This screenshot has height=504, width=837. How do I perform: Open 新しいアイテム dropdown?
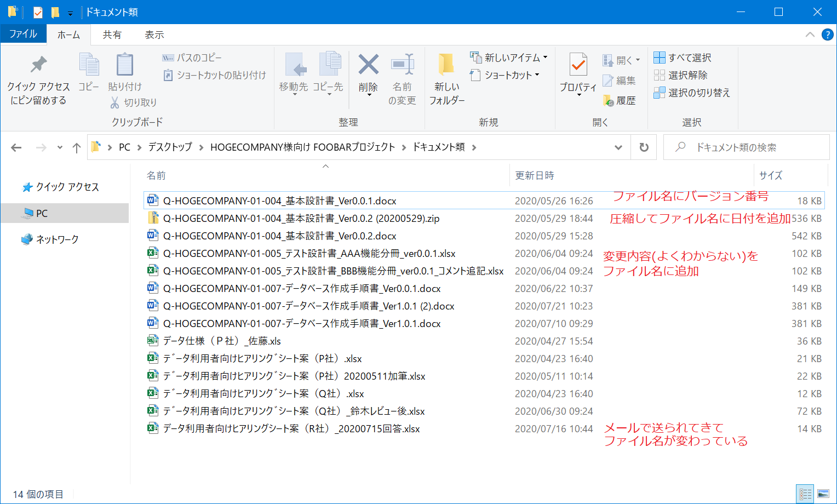coord(509,58)
